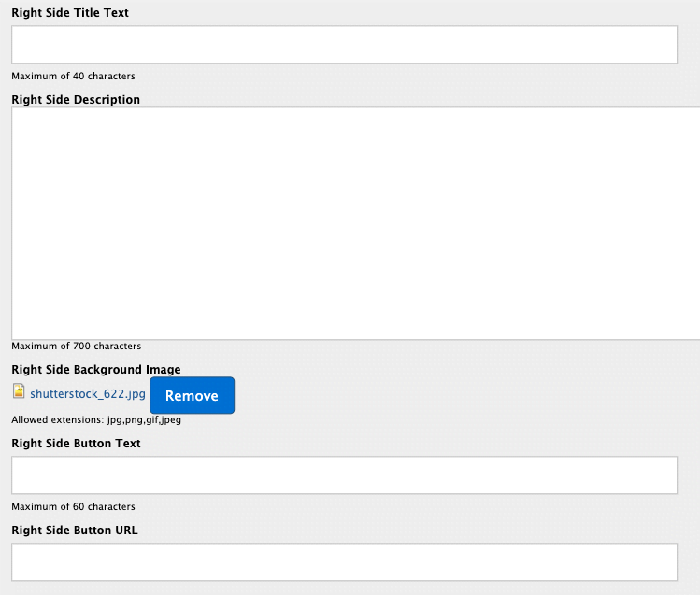Image resolution: width=700 pixels, height=595 pixels.
Task: Click the "Right Side Background Image" label
Action: click(96, 370)
